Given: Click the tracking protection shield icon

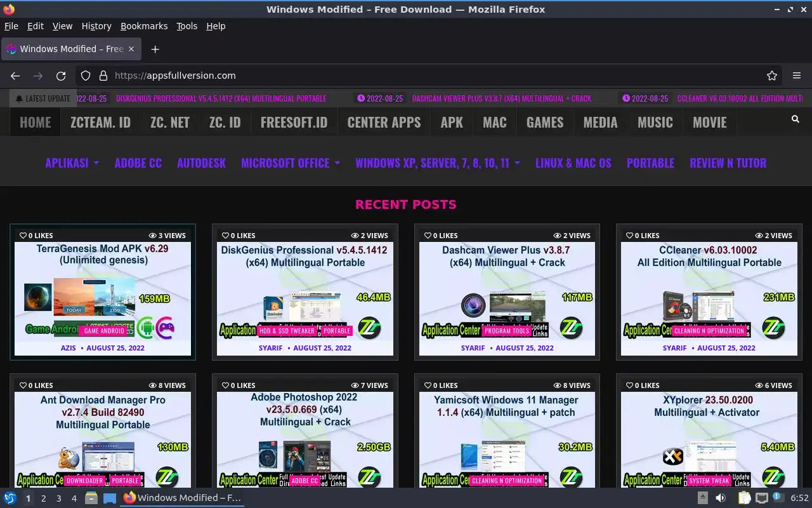Looking at the screenshot, I should click(x=86, y=76).
